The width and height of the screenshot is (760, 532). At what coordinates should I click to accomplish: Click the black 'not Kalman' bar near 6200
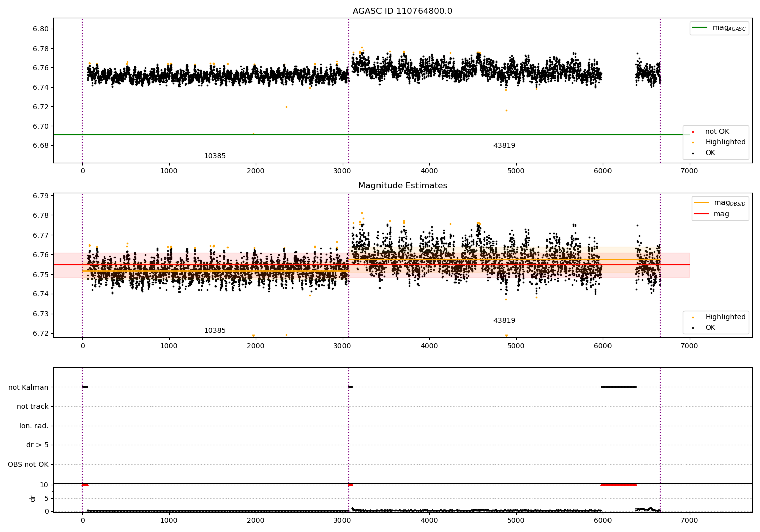coord(619,387)
